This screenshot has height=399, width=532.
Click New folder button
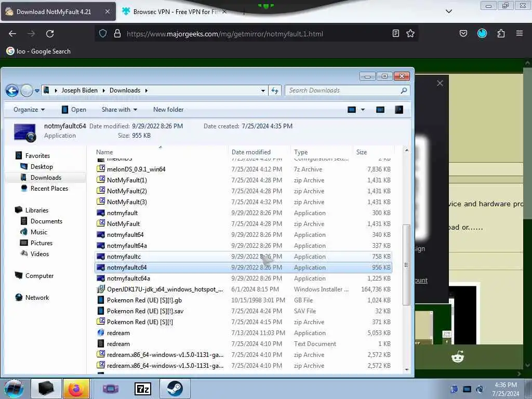(168, 110)
